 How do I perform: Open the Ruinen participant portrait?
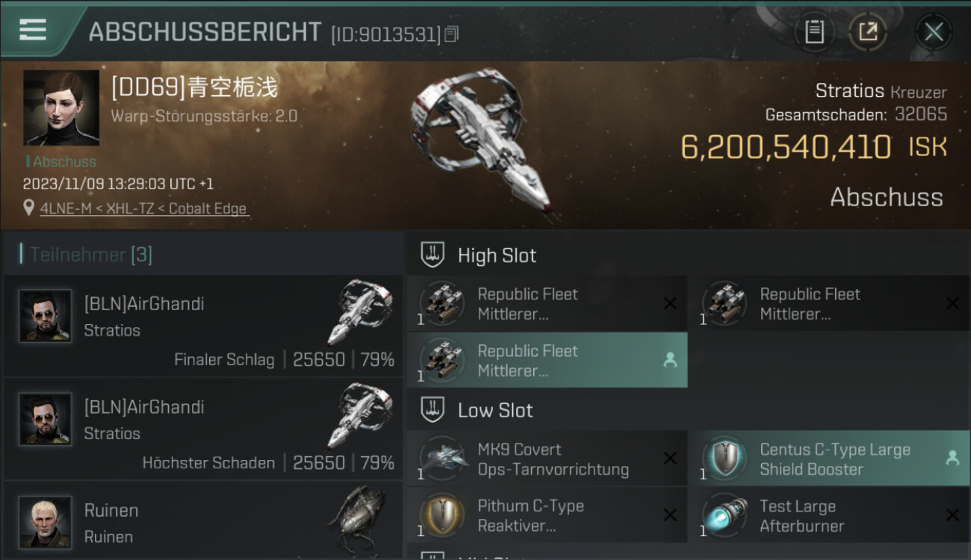[x=45, y=522]
